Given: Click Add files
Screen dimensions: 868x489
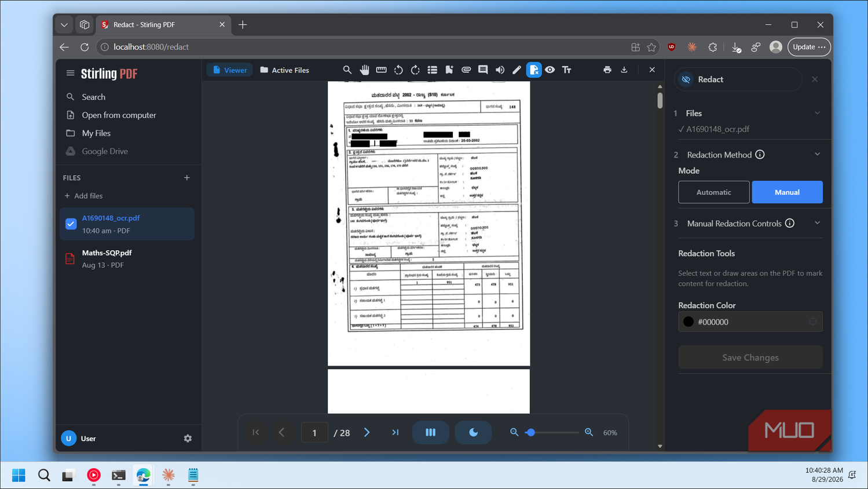Looking at the screenshot, I should (x=83, y=196).
